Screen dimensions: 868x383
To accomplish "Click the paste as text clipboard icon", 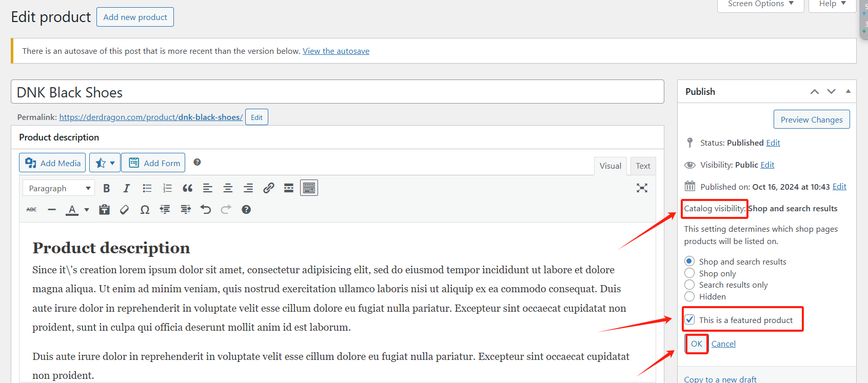I will [104, 210].
